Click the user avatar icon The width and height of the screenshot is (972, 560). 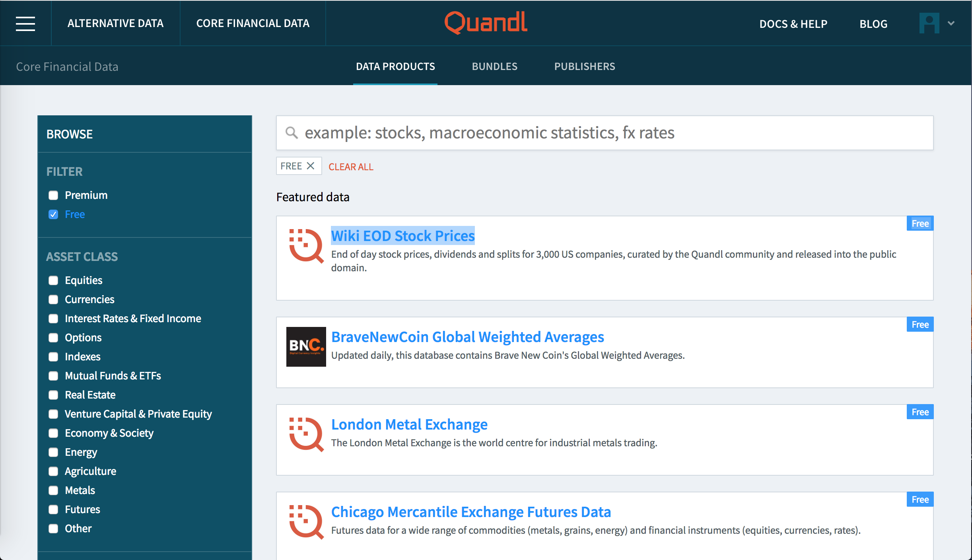(929, 23)
